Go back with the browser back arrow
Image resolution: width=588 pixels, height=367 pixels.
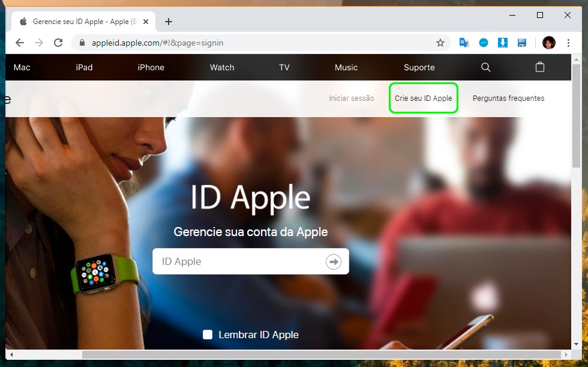click(20, 43)
